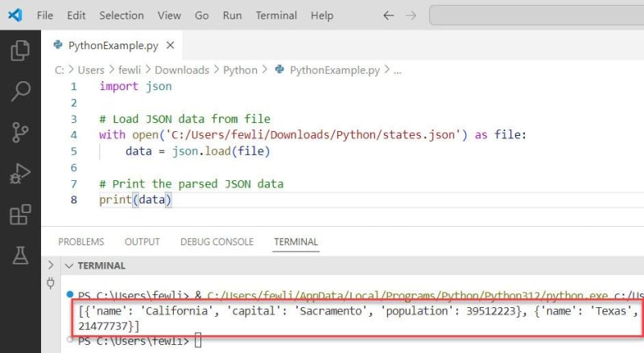
Task: Open the Help menu
Action: point(322,15)
